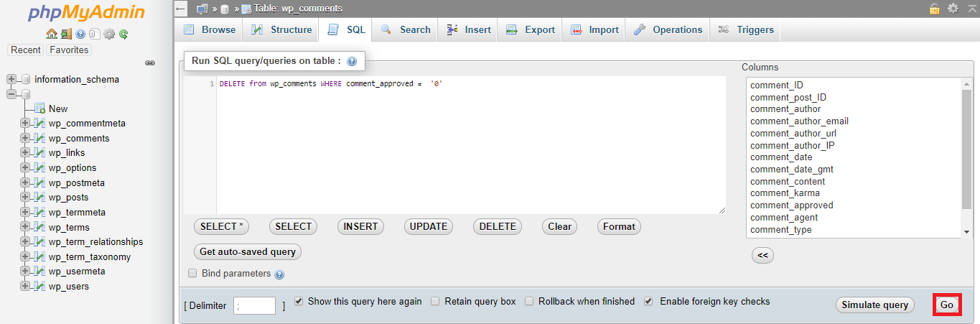Collapse navigation panel with left arrow
This screenshot has width=980, height=324.
coord(181,9)
